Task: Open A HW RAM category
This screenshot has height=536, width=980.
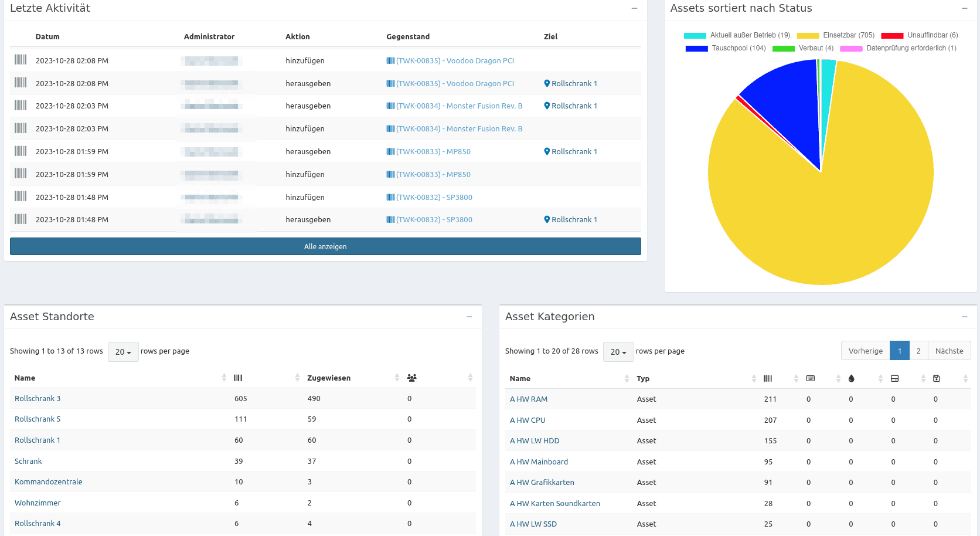Action: tap(529, 399)
